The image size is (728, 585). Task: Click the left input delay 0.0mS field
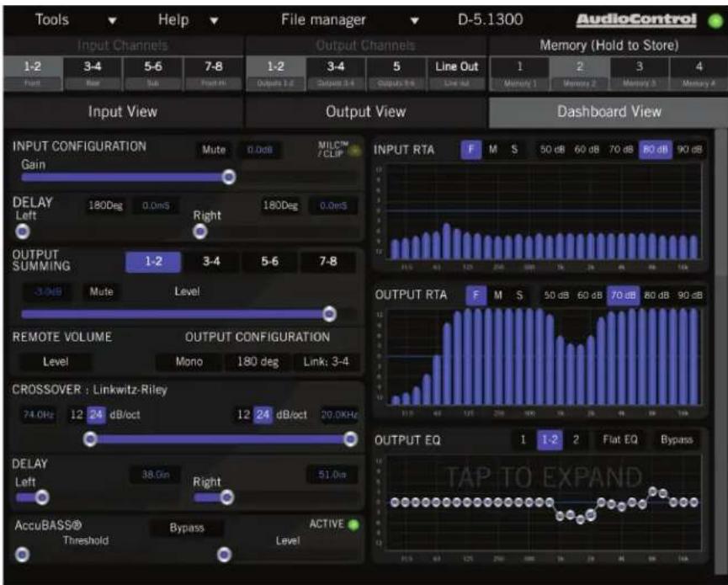coord(156,205)
